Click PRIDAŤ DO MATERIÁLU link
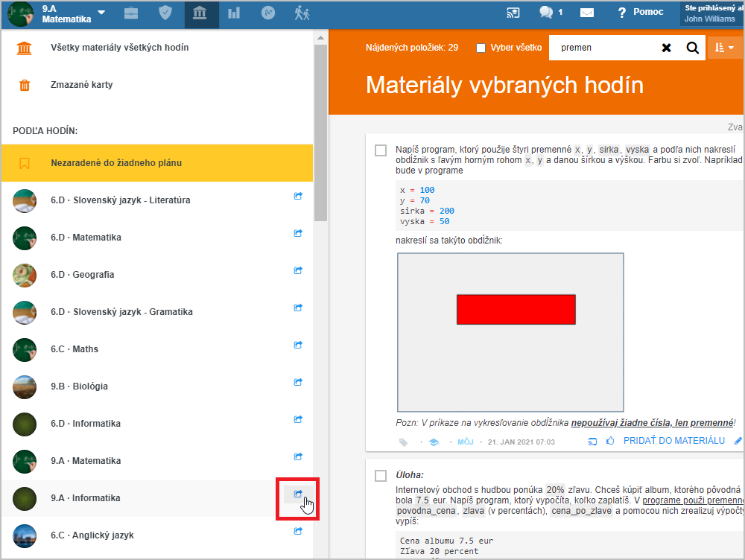745x560 pixels. pyautogui.click(x=673, y=441)
